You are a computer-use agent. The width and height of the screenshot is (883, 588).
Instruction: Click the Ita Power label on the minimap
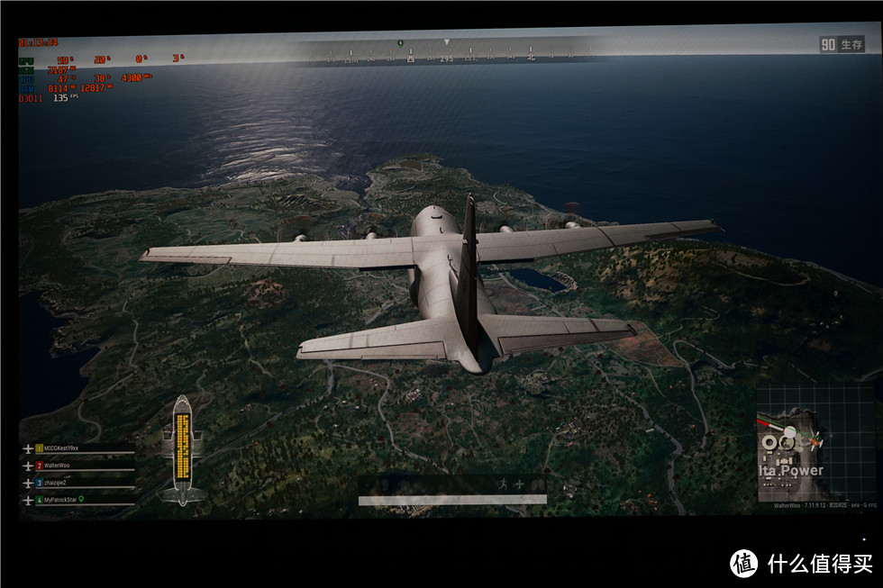791,470
